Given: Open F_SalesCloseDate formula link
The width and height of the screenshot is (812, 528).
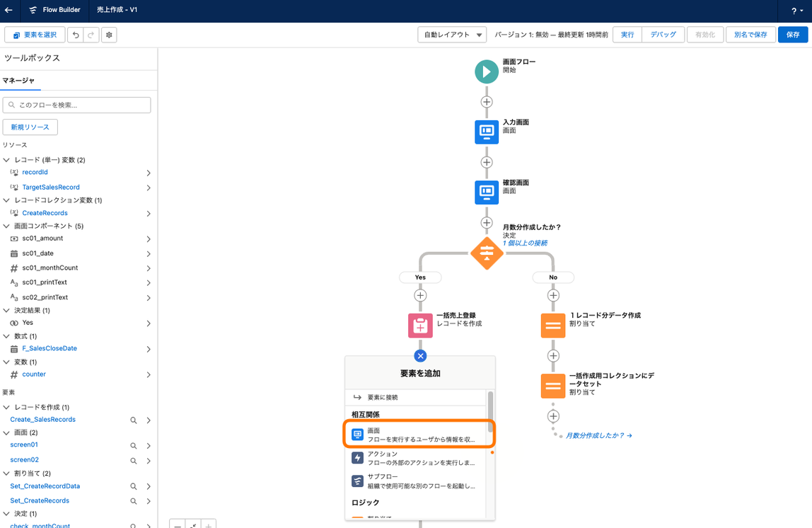Looking at the screenshot, I should point(50,348).
